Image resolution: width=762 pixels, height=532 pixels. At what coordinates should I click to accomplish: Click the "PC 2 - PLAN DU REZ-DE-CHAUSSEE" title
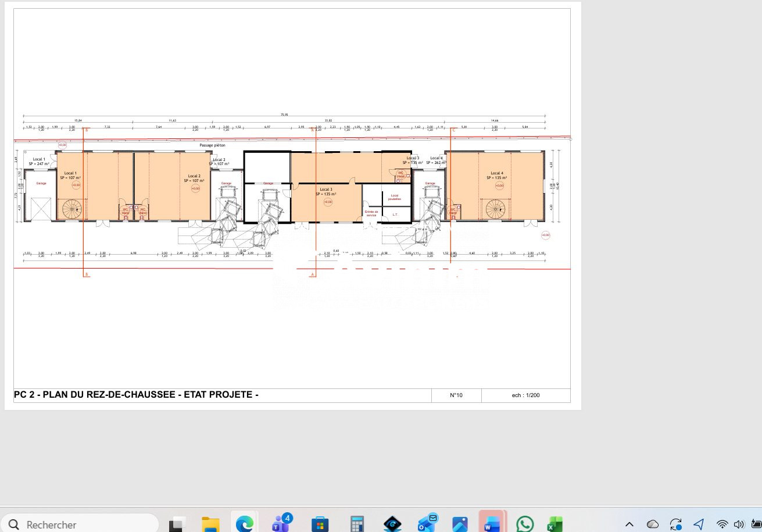[136, 395]
